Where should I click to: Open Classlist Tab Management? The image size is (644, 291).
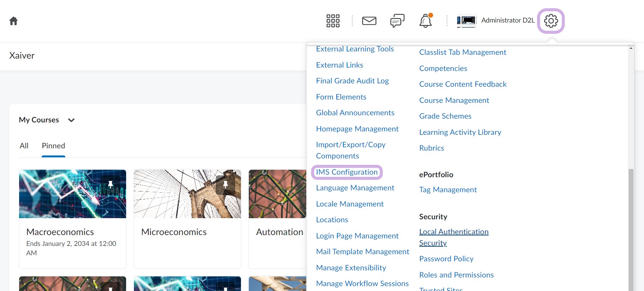point(463,52)
